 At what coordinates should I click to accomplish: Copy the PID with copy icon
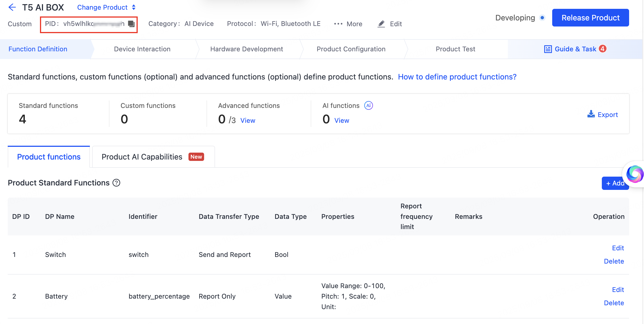click(131, 24)
